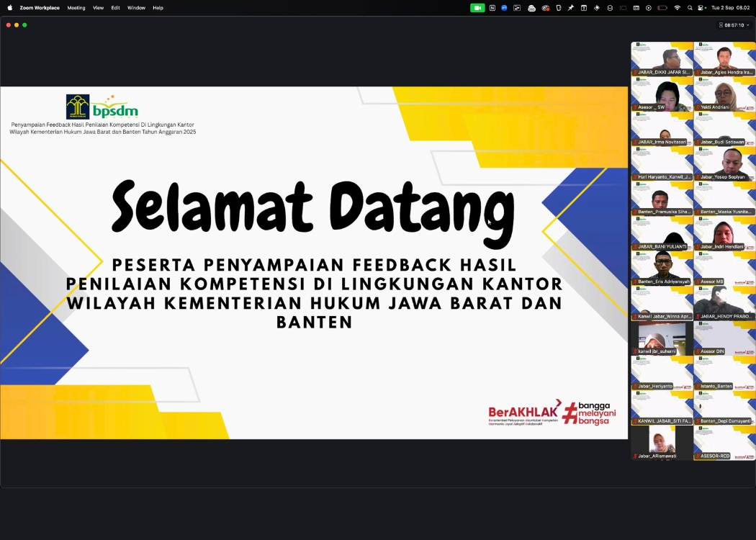Open the calendar date menu bar icon
This screenshot has height=540, width=756.
[x=583, y=8]
